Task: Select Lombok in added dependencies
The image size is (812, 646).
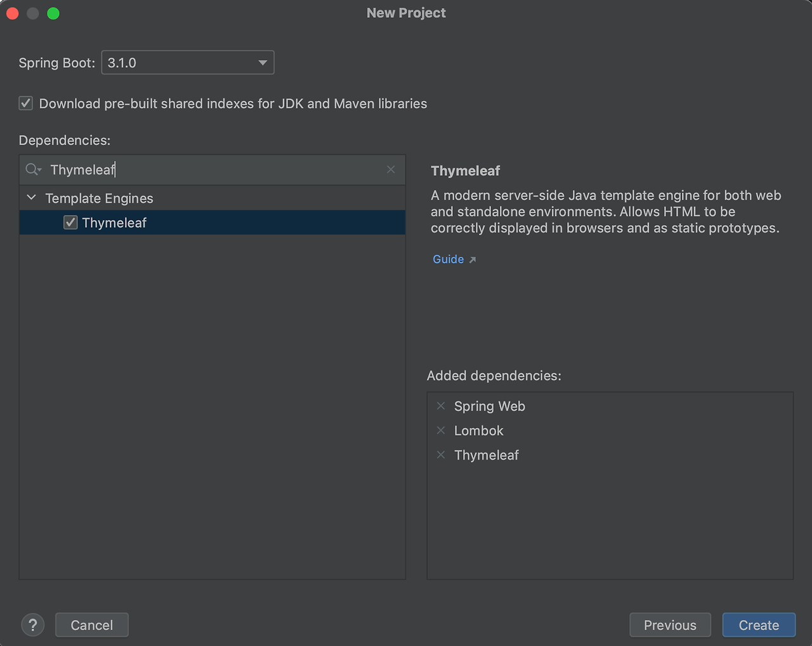Action: (479, 431)
